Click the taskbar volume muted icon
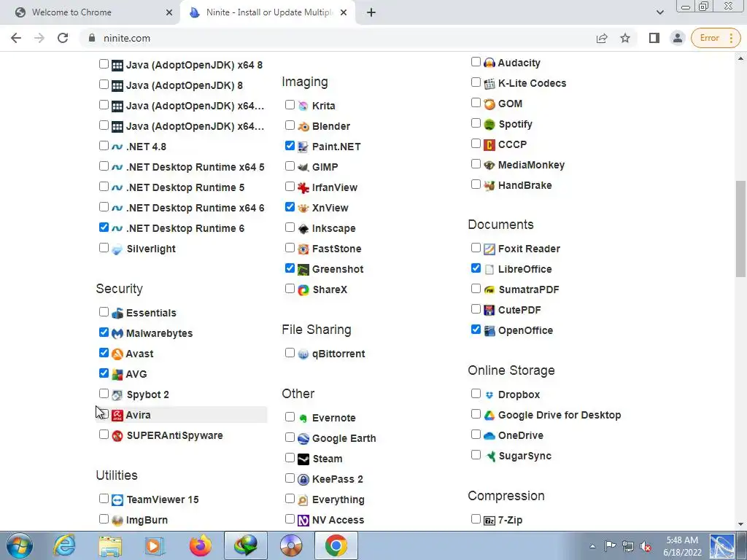This screenshot has height=560, width=747. click(646, 546)
